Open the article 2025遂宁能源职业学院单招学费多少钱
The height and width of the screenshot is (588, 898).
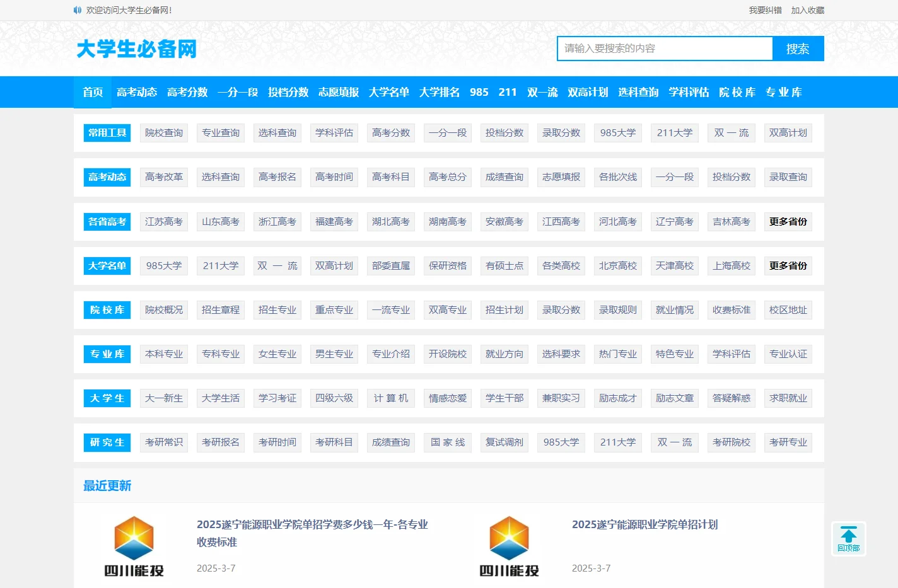pos(312,533)
